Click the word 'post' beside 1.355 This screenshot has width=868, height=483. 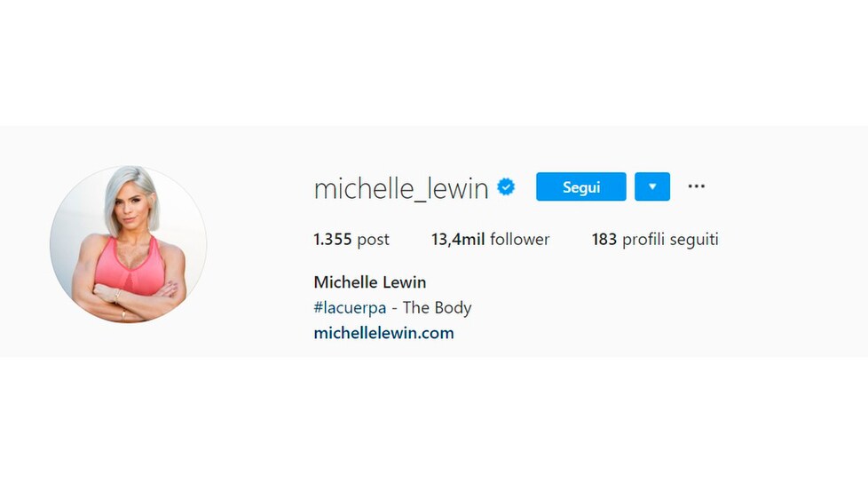pos(373,240)
